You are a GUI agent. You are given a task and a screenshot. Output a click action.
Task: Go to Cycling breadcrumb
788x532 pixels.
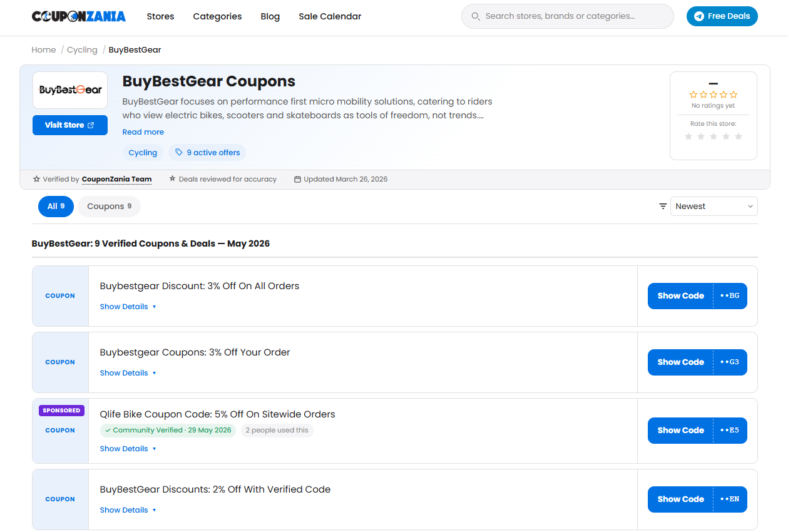click(x=82, y=50)
